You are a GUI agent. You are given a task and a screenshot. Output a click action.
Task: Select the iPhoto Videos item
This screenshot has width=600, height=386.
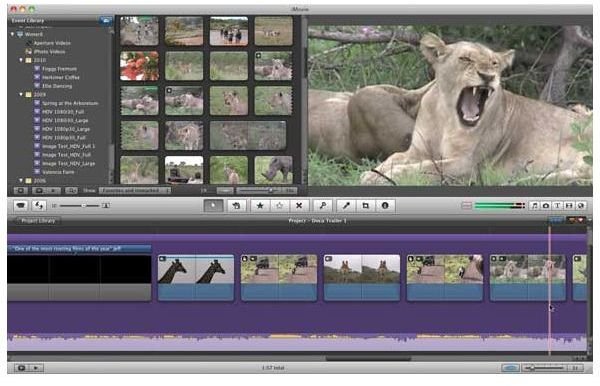pos(49,52)
